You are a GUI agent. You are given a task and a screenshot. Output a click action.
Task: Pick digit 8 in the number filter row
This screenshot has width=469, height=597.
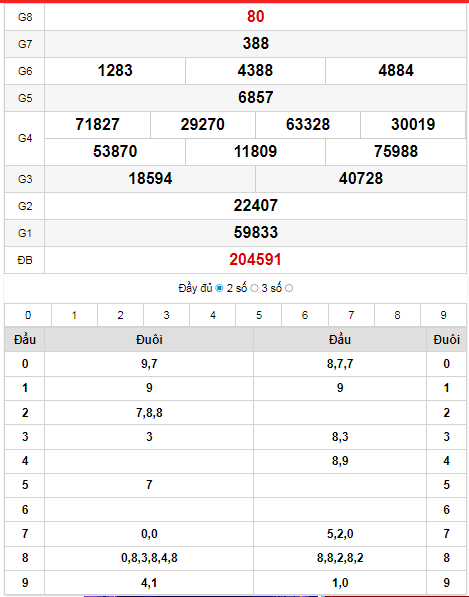(397, 315)
